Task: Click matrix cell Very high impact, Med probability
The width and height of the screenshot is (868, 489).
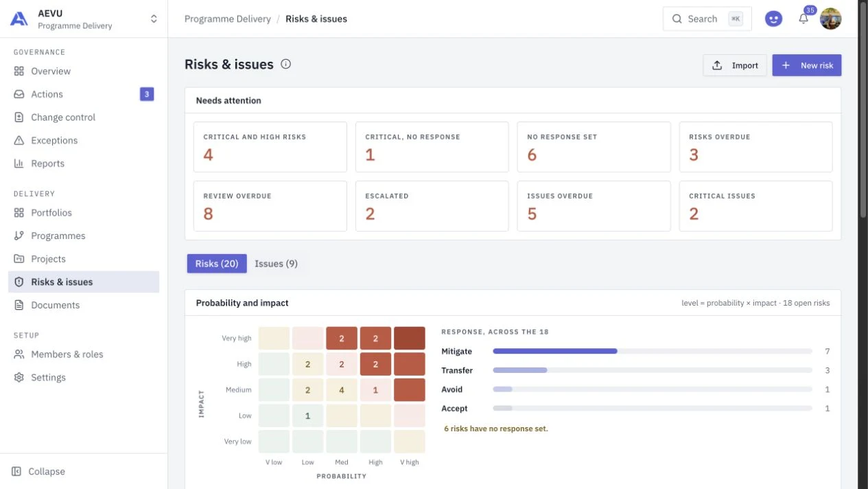Action: tap(342, 339)
